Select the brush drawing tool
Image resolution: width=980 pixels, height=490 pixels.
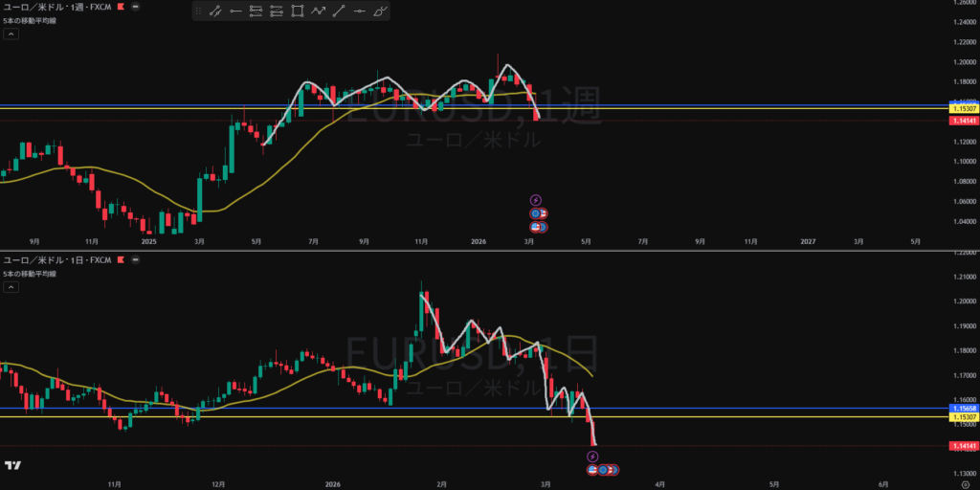click(x=381, y=11)
